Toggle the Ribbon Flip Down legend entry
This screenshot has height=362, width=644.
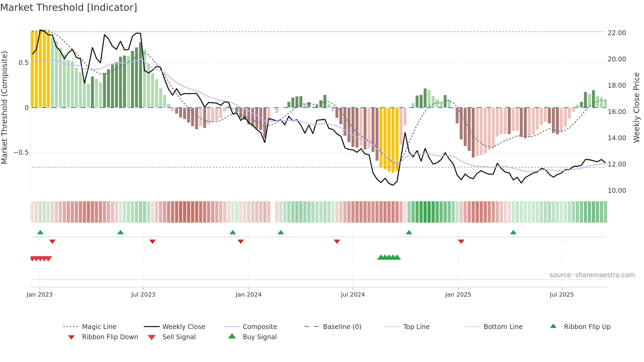click(x=103, y=337)
